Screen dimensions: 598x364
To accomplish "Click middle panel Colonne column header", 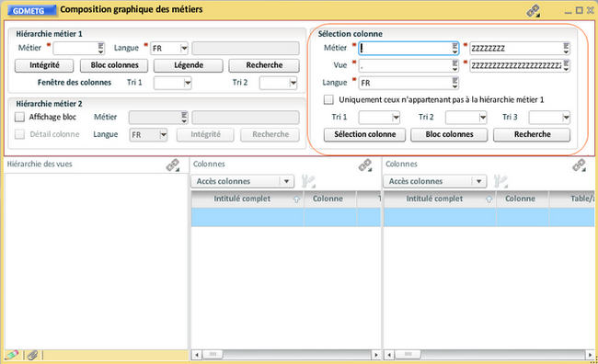I will pos(330,199).
